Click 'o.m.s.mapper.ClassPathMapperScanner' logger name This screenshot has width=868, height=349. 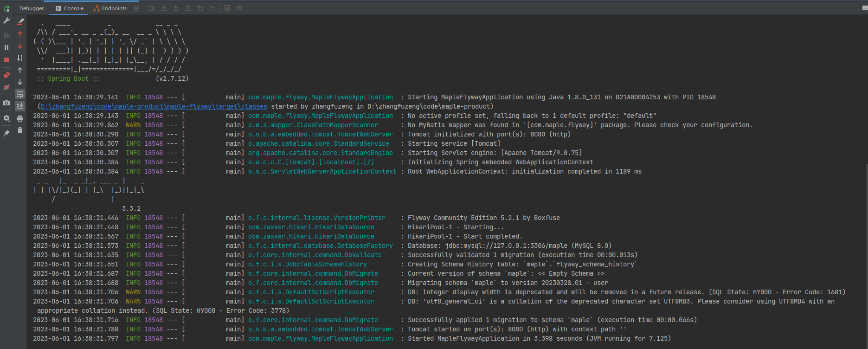313,125
